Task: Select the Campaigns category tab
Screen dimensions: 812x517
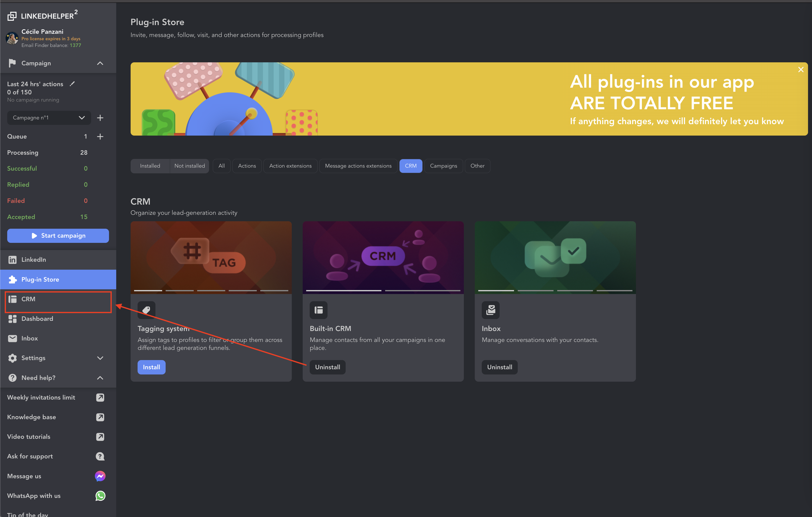Action: pos(443,166)
